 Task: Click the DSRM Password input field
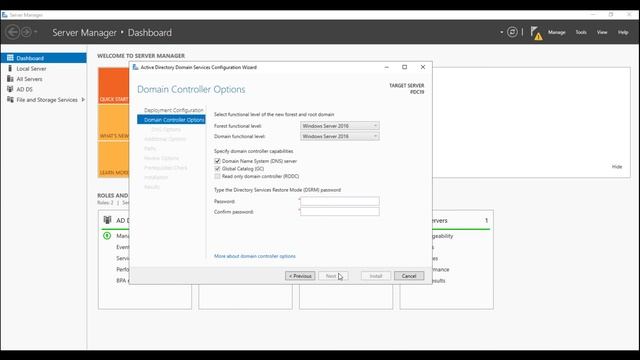pyautogui.click(x=340, y=201)
